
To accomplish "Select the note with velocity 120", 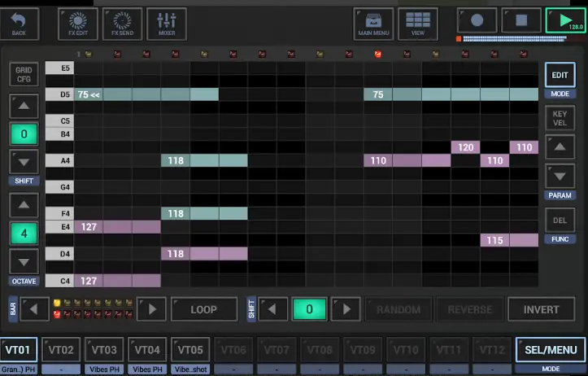I will pyautogui.click(x=465, y=147).
